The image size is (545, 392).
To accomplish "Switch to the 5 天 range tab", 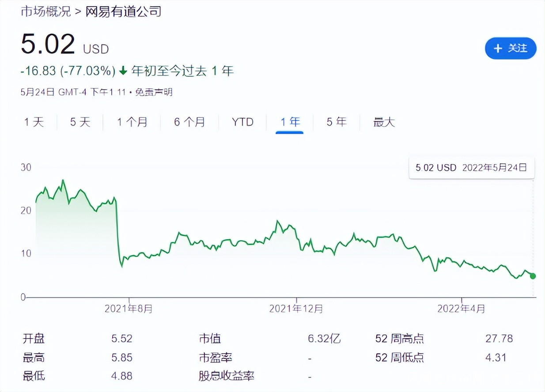I will point(80,122).
